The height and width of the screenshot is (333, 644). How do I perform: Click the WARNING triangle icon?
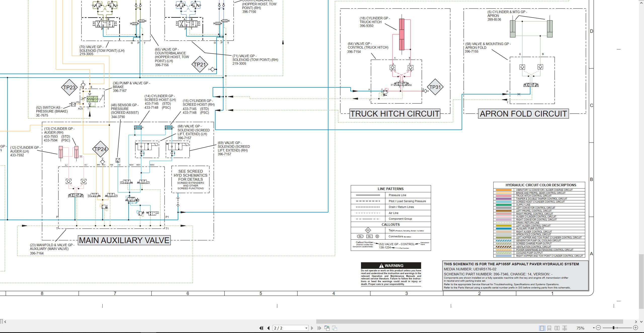click(381, 266)
